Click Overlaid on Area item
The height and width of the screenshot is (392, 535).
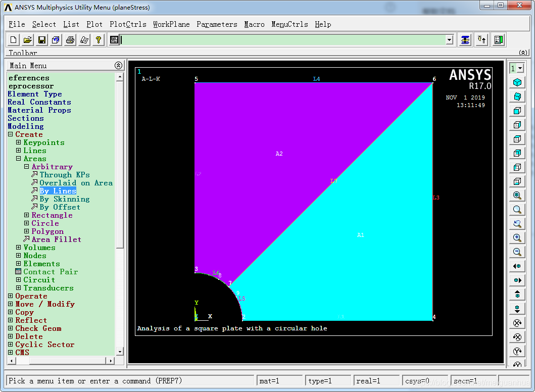(x=76, y=183)
